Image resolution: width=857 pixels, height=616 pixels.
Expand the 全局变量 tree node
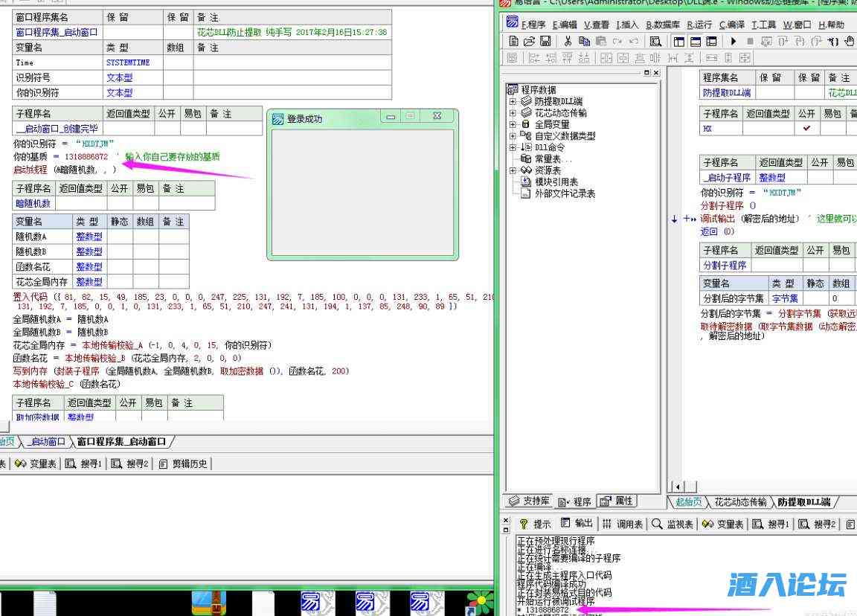click(513, 124)
